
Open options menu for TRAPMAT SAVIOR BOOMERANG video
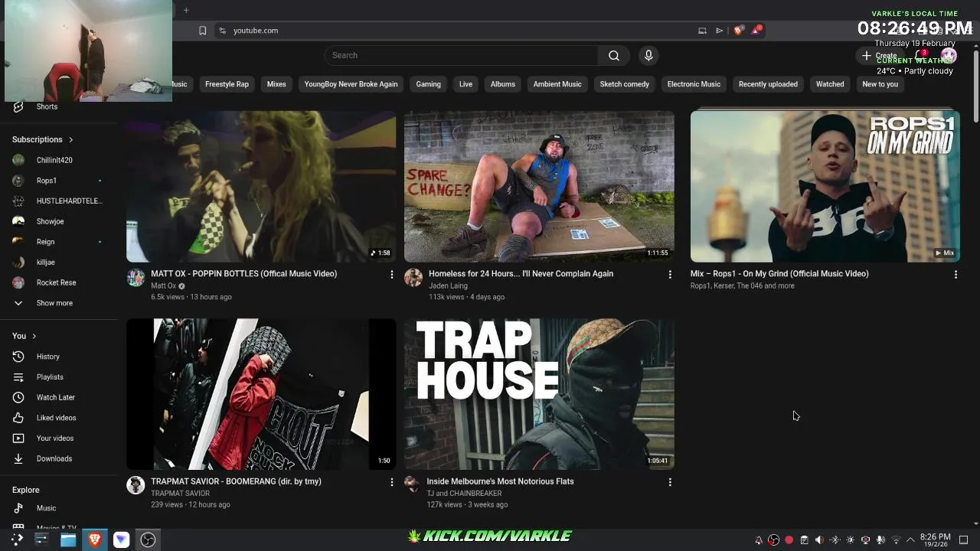click(x=392, y=482)
